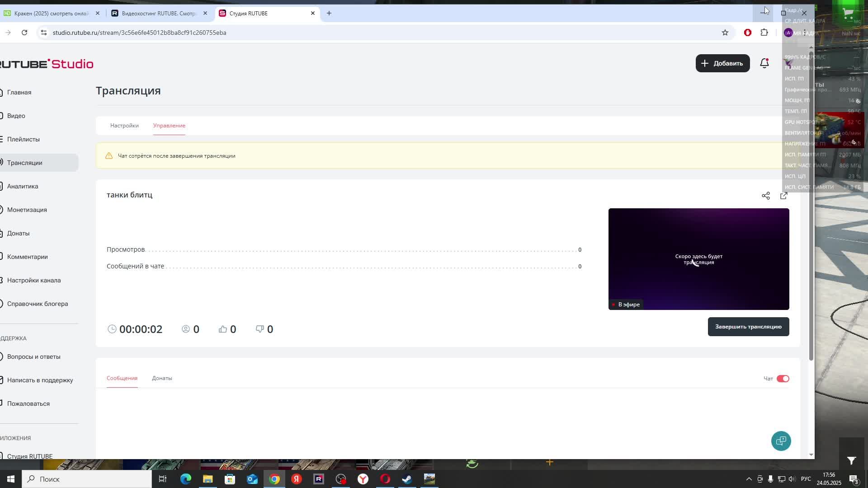Open Windows Task View icon
Viewport: 868px width, 488px height.
tap(162, 479)
